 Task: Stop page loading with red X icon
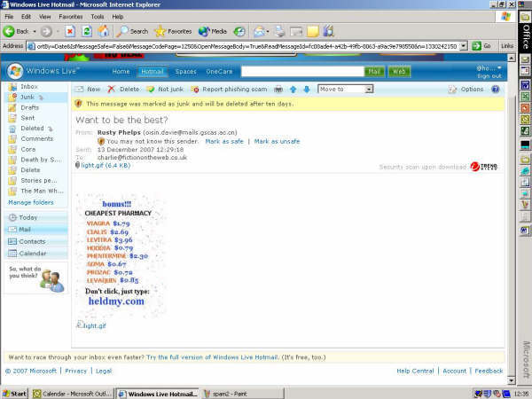pyautogui.click(x=70, y=32)
